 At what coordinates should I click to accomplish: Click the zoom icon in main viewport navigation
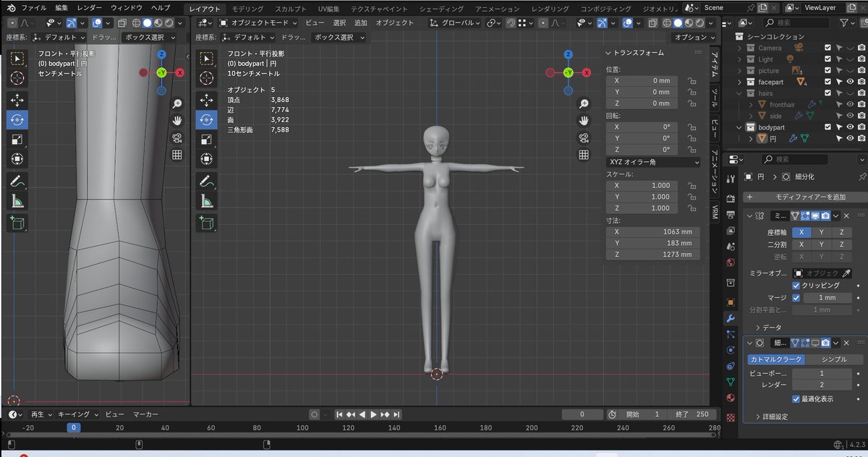pos(583,103)
